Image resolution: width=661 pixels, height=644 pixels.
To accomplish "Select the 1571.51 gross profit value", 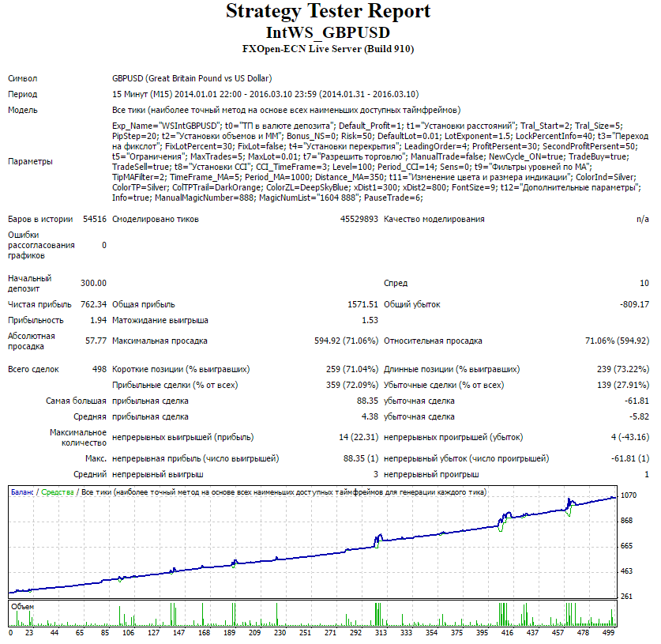I will click(x=362, y=304).
